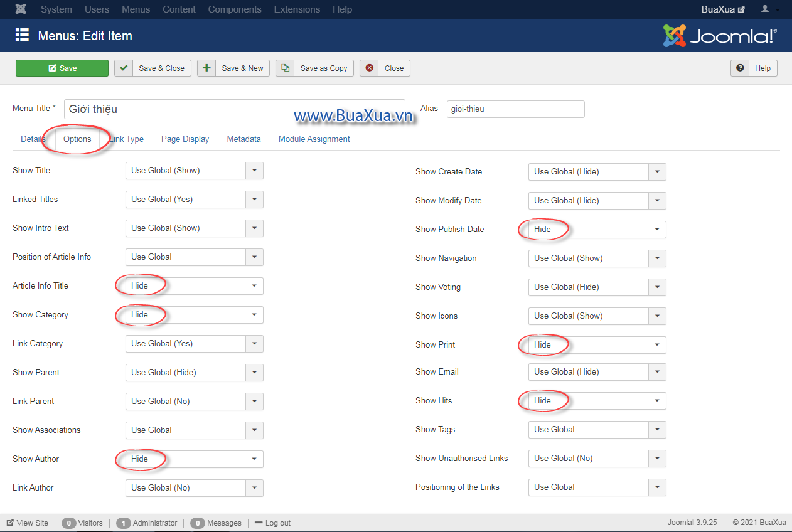The height and width of the screenshot is (532, 792).
Task: Click the green Save button
Action: [x=62, y=68]
